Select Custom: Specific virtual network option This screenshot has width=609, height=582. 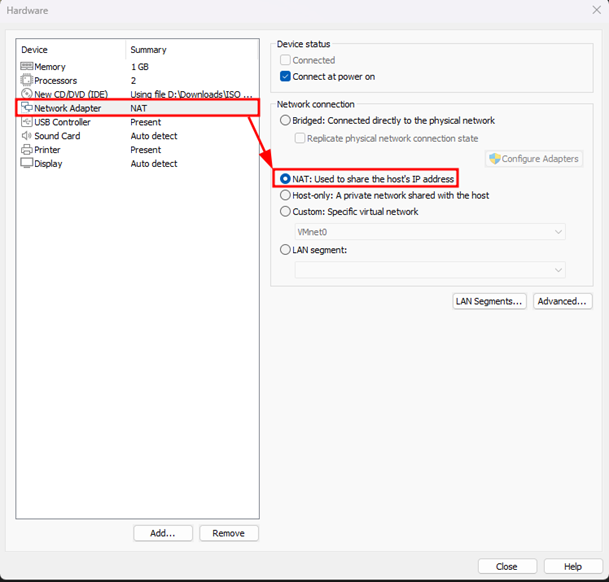click(x=285, y=212)
